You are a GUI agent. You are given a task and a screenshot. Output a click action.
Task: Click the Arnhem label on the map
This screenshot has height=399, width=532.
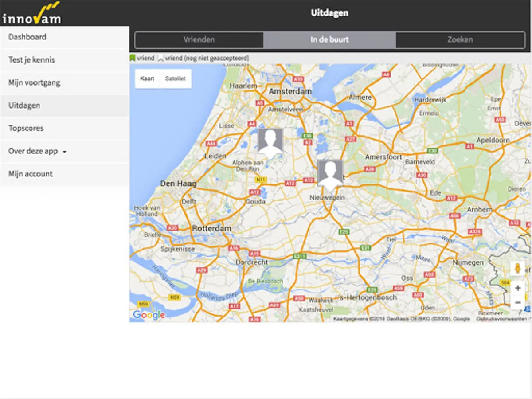pos(479,209)
